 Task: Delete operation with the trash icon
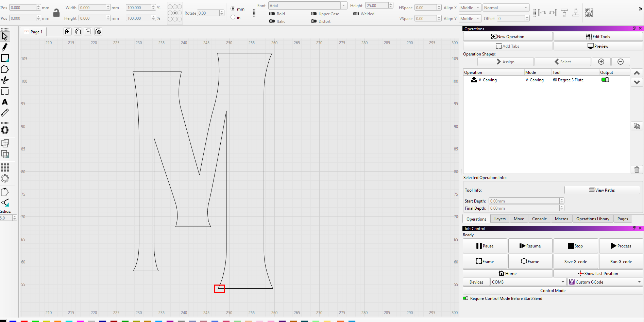click(x=637, y=170)
